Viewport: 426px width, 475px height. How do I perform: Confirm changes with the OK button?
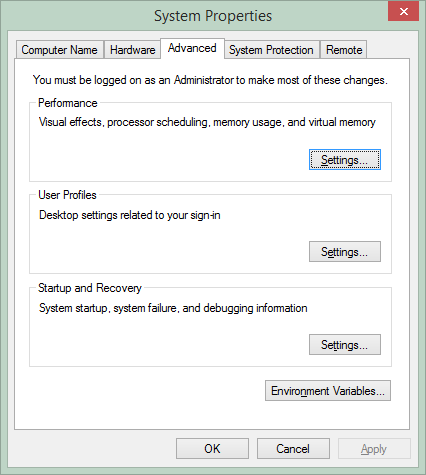click(x=212, y=449)
